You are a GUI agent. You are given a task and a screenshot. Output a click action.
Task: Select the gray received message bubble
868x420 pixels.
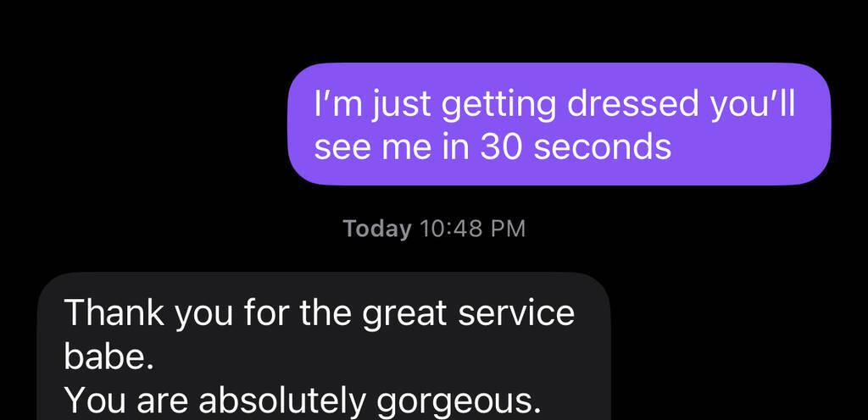point(325,346)
